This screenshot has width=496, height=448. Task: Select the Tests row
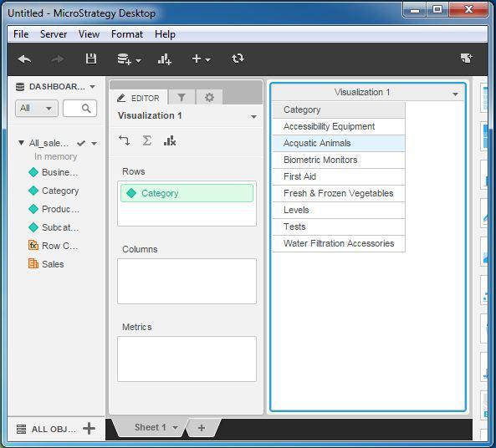click(x=339, y=227)
